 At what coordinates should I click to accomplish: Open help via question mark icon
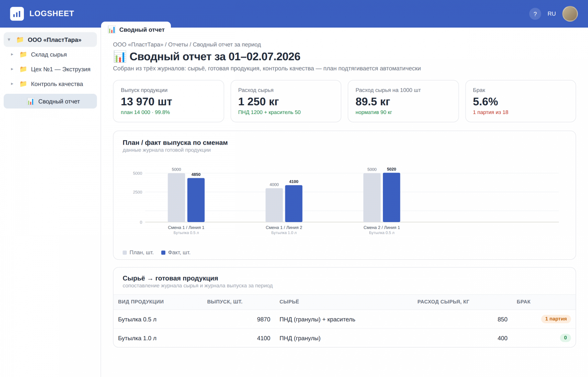[x=535, y=14]
